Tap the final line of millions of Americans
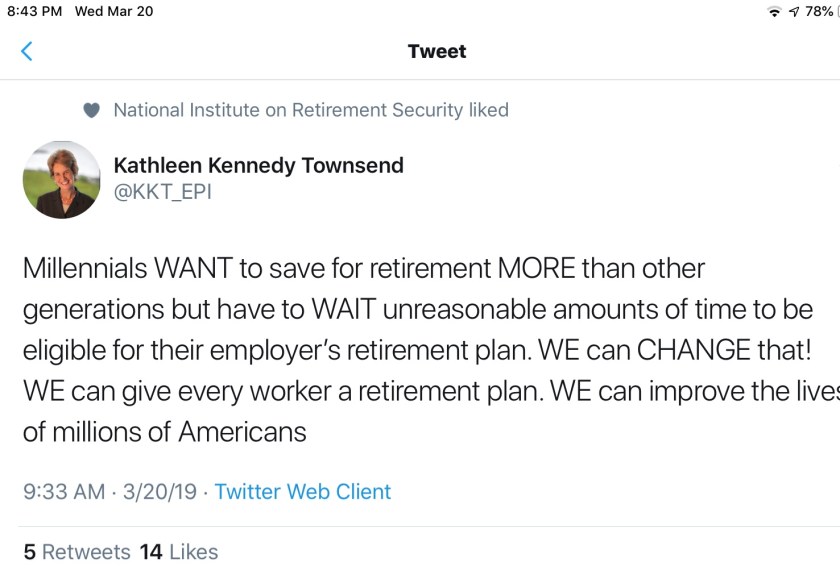 pos(164,432)
